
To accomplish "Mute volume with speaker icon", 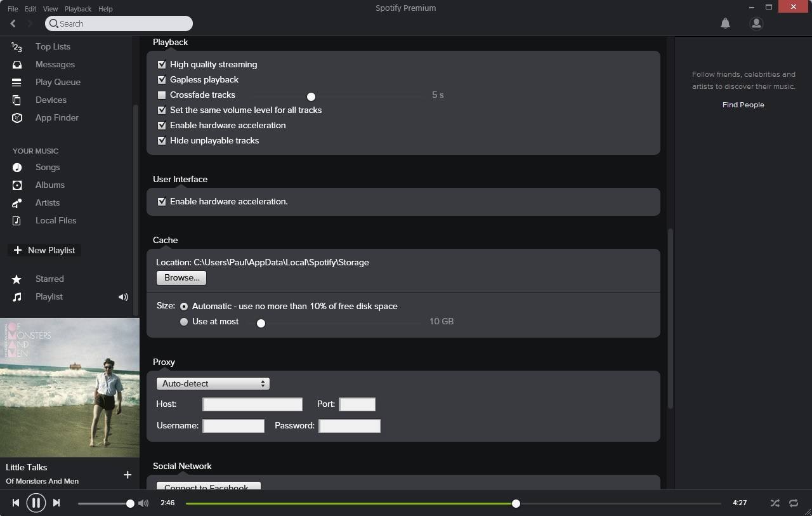I will point(143,503).
